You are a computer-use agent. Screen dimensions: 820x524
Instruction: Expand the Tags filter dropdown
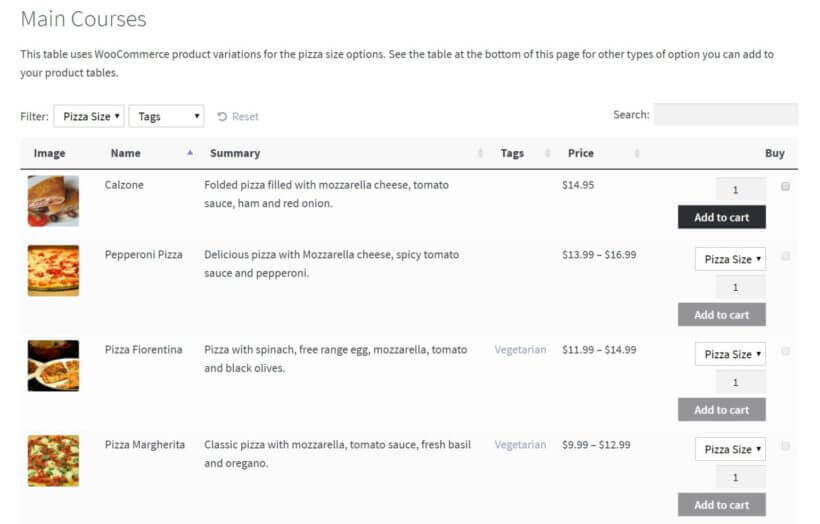[x=166, y=117]
